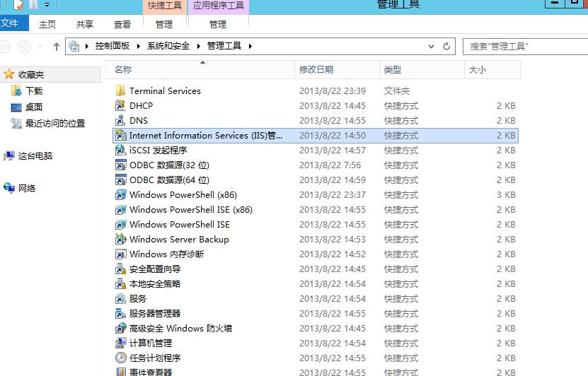Open the address bar history dropdown
This screenshot has height=376, width=588.
coord(431,47)
